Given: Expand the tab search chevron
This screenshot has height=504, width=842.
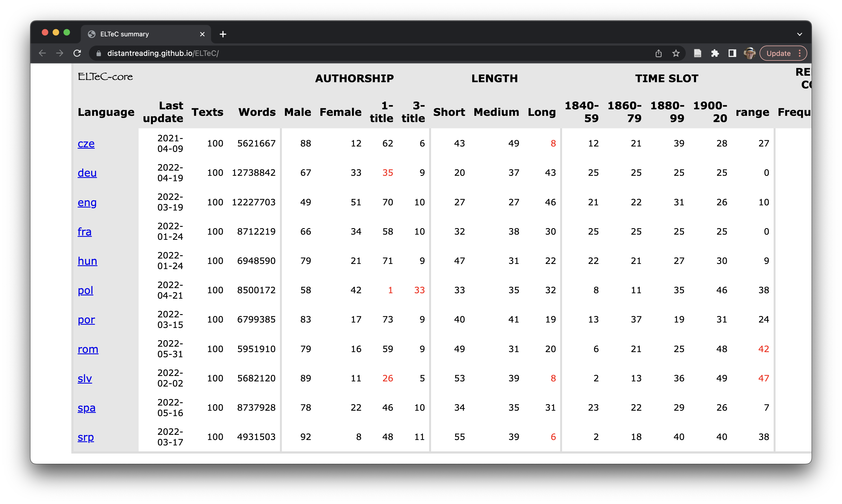Looking at the screenshot, I should coord(800,34).
